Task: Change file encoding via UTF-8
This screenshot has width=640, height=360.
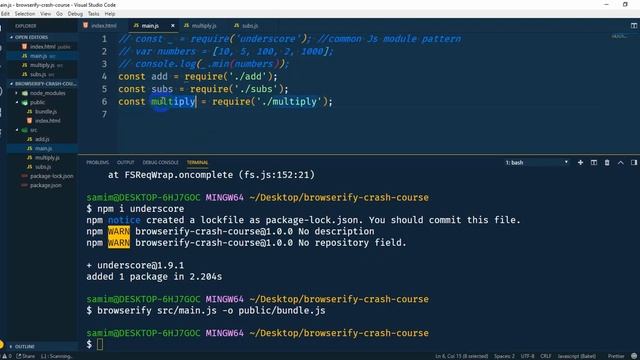Action: [527, 356]
